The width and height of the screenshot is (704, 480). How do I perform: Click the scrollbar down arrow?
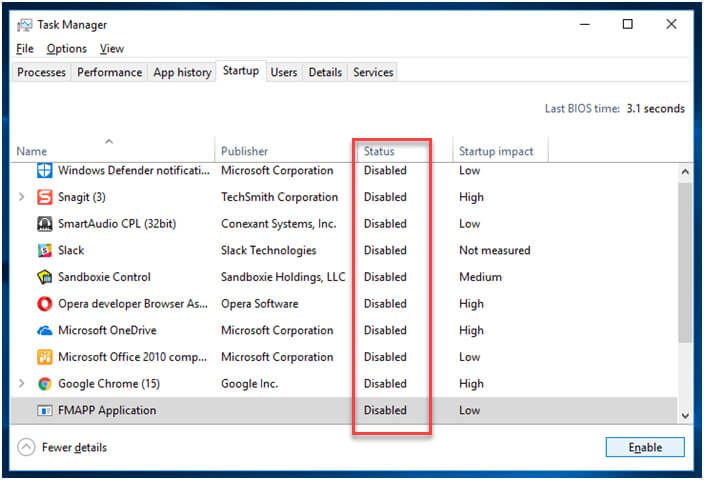click(x=685, y=416)
